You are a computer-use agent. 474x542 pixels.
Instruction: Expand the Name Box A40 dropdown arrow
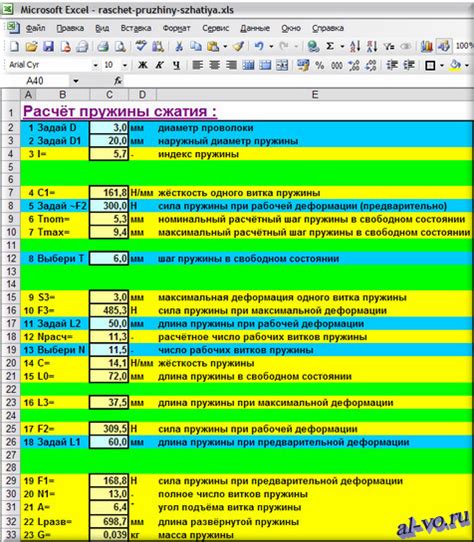coord(75,82)
